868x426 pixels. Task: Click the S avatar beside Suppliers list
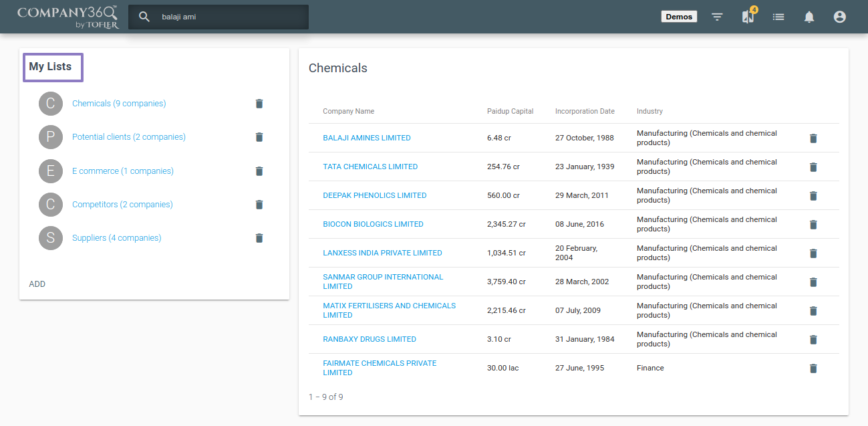51,238
